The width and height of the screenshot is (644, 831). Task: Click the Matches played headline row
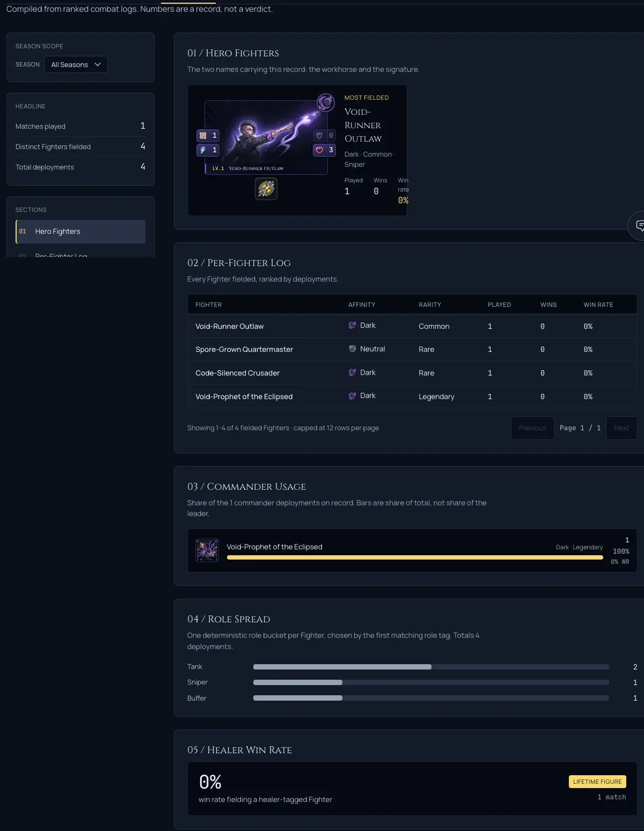(x=80, y=126)
